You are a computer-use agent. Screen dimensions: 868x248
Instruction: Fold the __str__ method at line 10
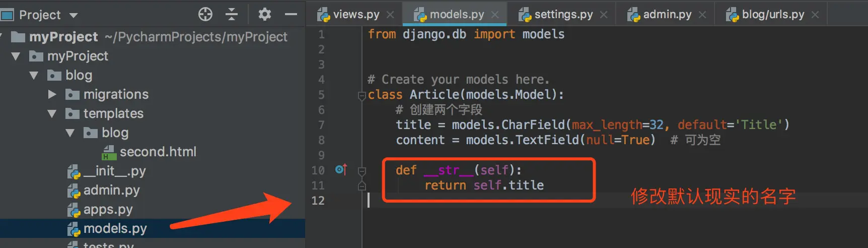tap(361, 171)
